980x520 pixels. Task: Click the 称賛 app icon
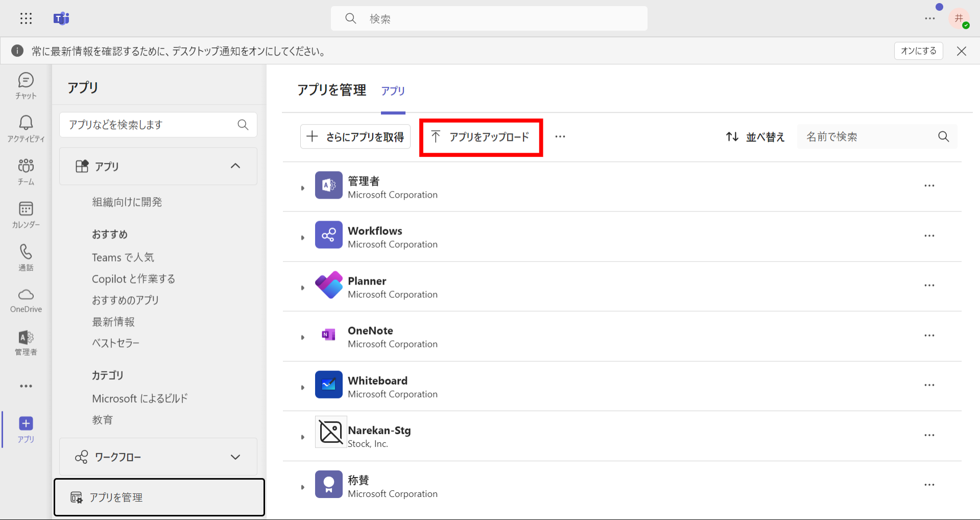[329, 484]
